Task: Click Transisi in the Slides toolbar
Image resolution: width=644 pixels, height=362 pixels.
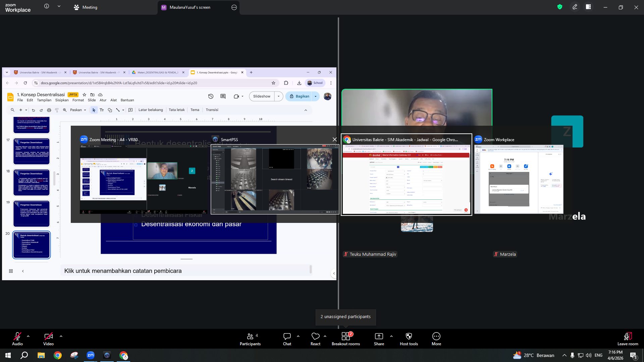Action: tap(212, 110)
